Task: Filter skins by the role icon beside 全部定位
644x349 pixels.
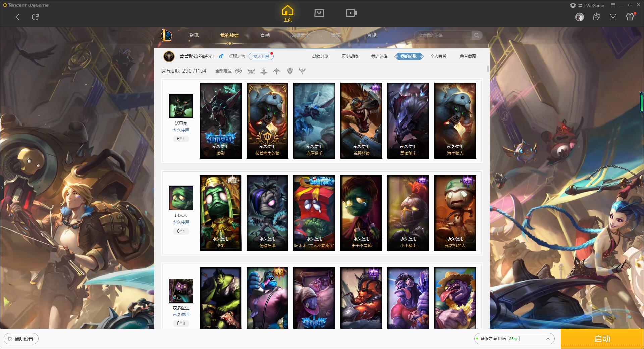Action: point(238,71)
